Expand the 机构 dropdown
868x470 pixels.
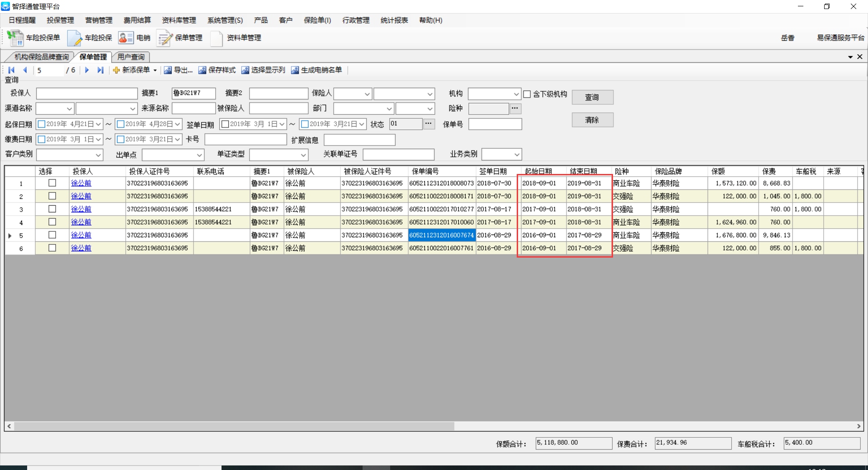point(516,94)
